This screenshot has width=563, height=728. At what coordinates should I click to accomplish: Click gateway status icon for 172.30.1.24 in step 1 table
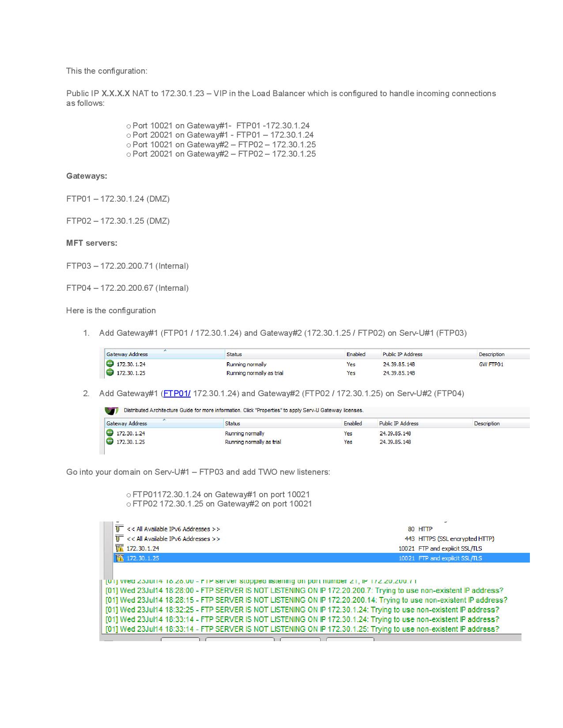point(110,364)
